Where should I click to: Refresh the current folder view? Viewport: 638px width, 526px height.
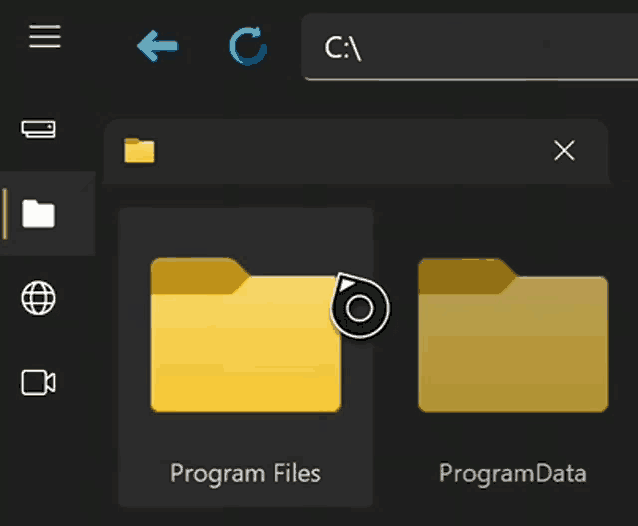point(248,46)
